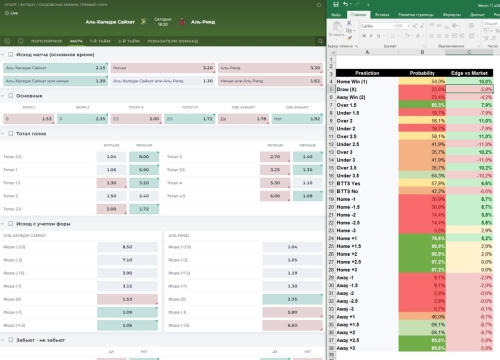Open bookmarked markets tab icon
Screen dimensions: 500x360
(20, 41)
